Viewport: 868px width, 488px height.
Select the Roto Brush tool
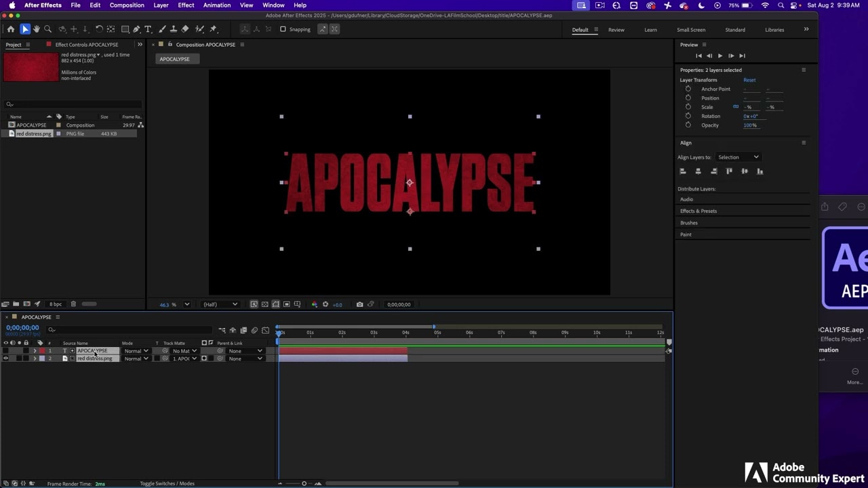(x=200, y=29)
